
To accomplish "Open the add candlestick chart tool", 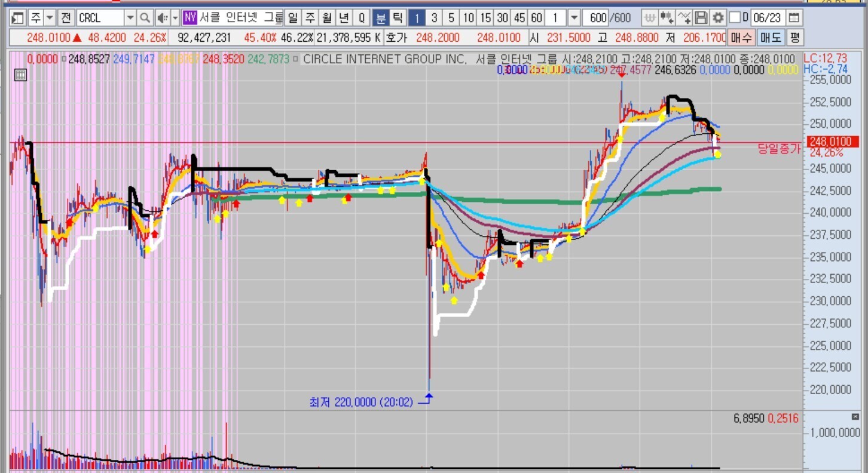I will click(668, 17).
